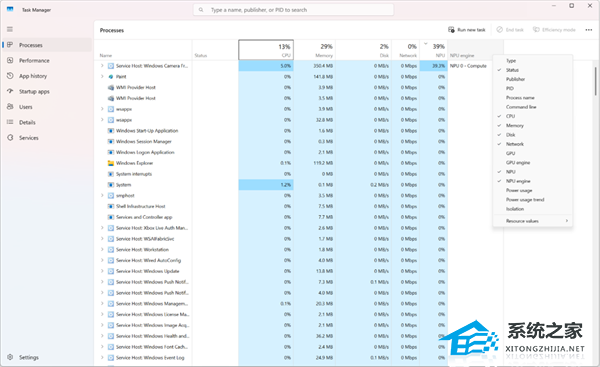
Task: Expand Service Host: Wired AutoConfig row
Action: [102, 260]
